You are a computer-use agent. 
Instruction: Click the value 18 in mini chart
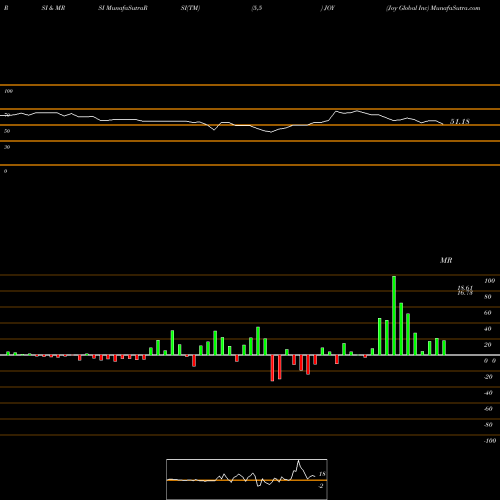pyautogui.click(x=322, y=474)
